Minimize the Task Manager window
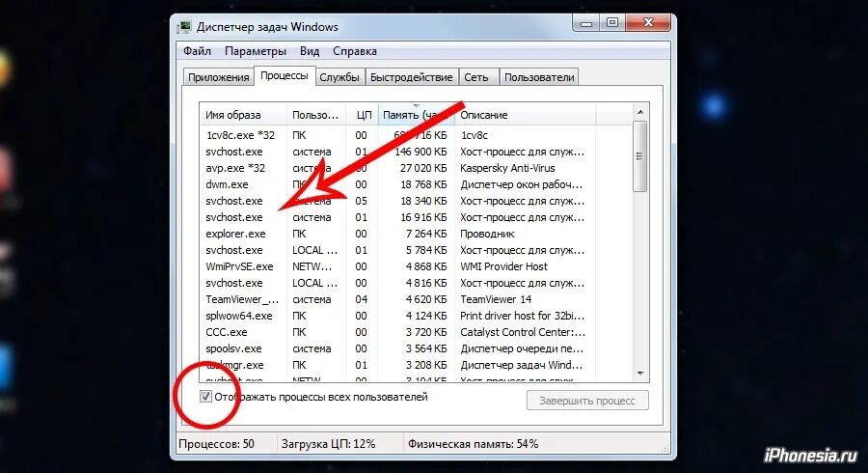 tap(586, 23)
